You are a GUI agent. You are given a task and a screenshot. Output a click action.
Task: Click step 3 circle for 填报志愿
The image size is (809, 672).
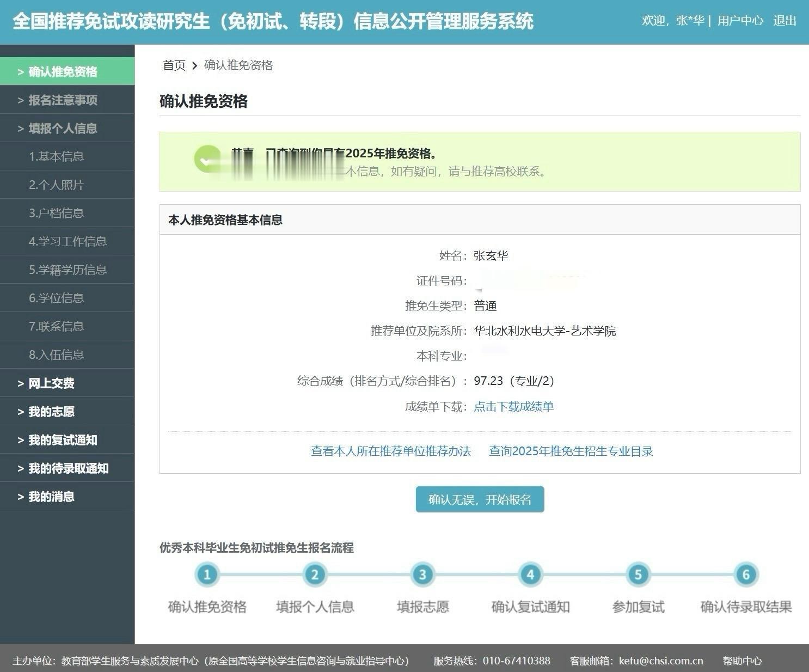coord(422,574)
